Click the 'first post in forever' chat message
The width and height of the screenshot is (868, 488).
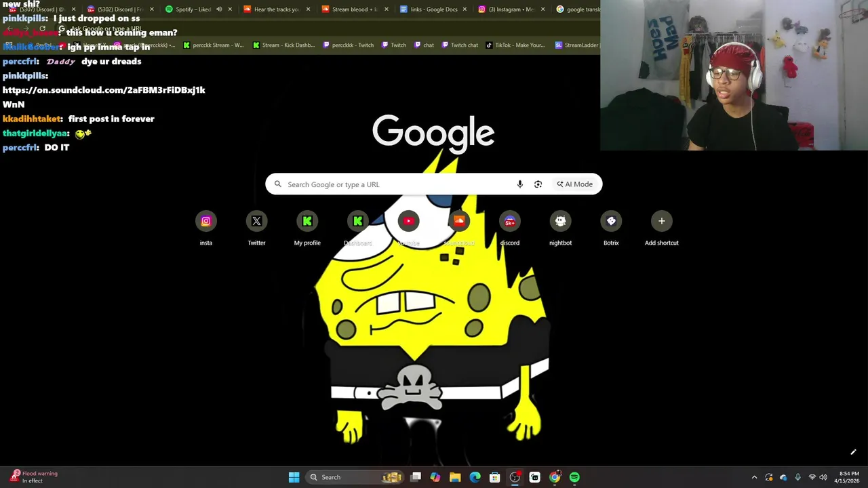(x=111, y=119)
